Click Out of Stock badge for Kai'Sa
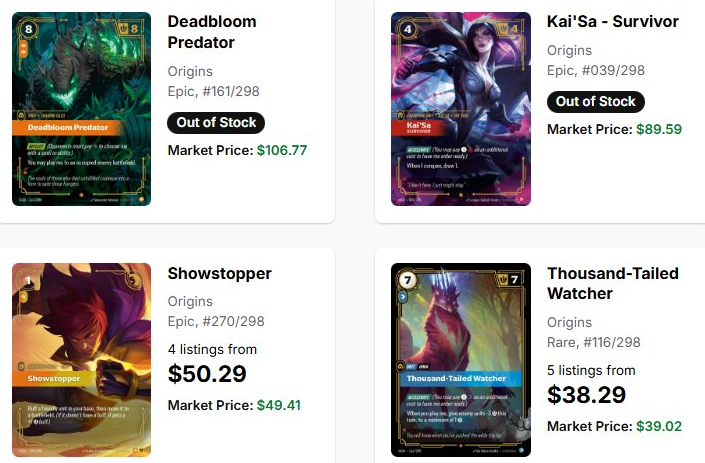This screenshot has height=463, width=705. [x=596, y=102]
